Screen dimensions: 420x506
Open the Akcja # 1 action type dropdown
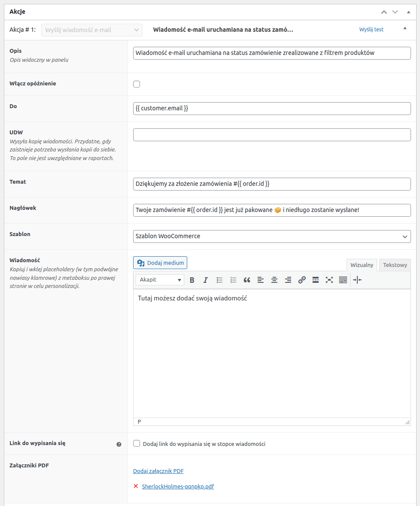[x=91, y=30]
